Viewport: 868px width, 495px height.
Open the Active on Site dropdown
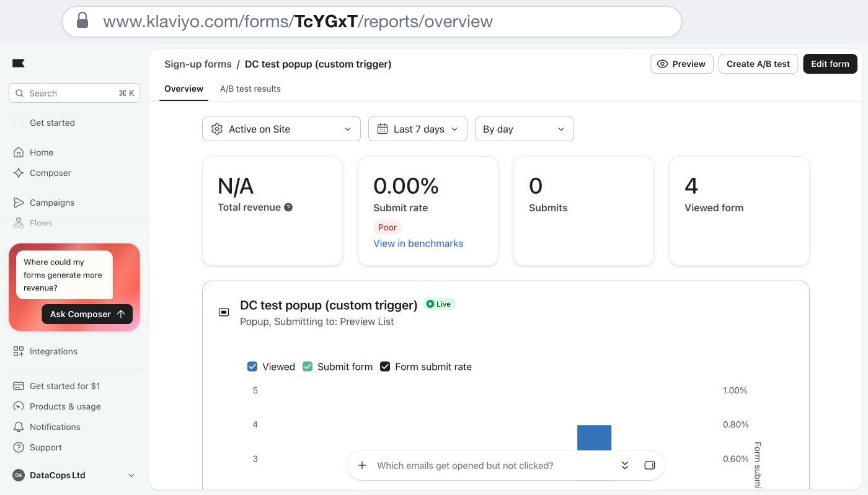[281, 129]
